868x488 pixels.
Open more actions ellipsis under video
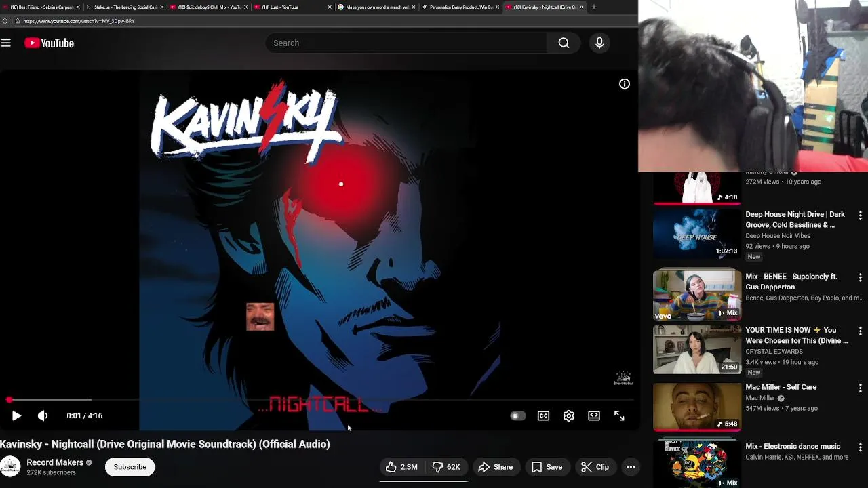pyautogui.click(x=631, y=467)
